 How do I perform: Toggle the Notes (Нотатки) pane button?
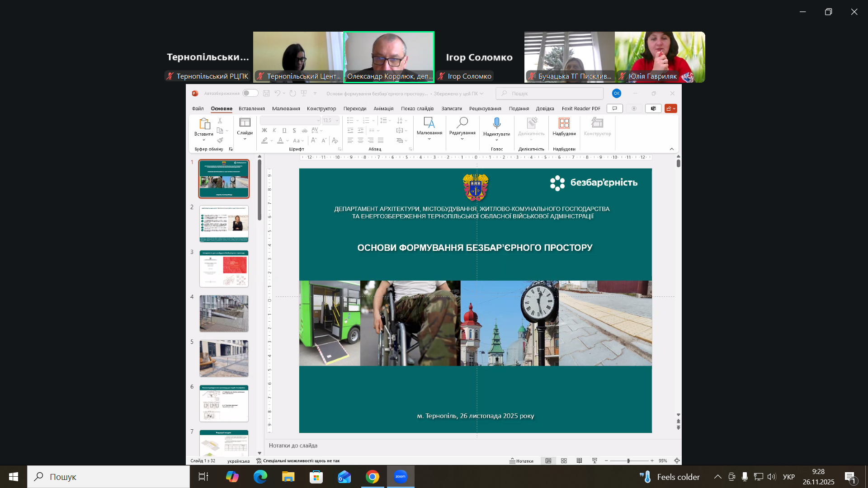pos(521,460)
